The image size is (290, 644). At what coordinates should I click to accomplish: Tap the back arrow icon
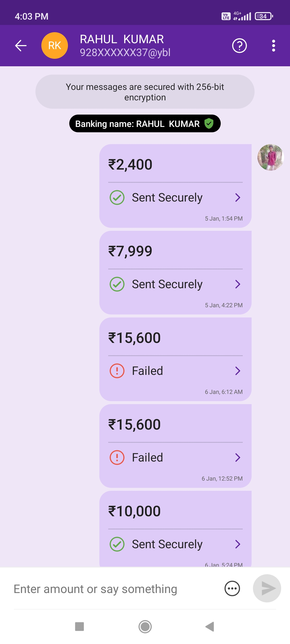[x=21, y=46]
